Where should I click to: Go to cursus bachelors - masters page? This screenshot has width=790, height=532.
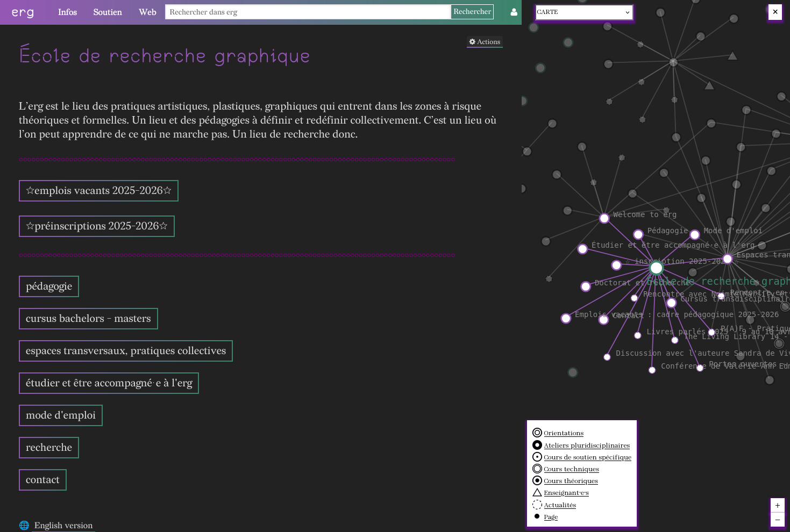[88, 319]
